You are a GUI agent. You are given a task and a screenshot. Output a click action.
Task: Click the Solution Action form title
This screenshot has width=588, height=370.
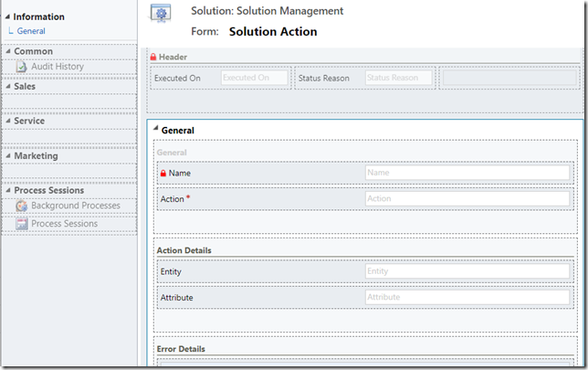[x=273, y=32]
